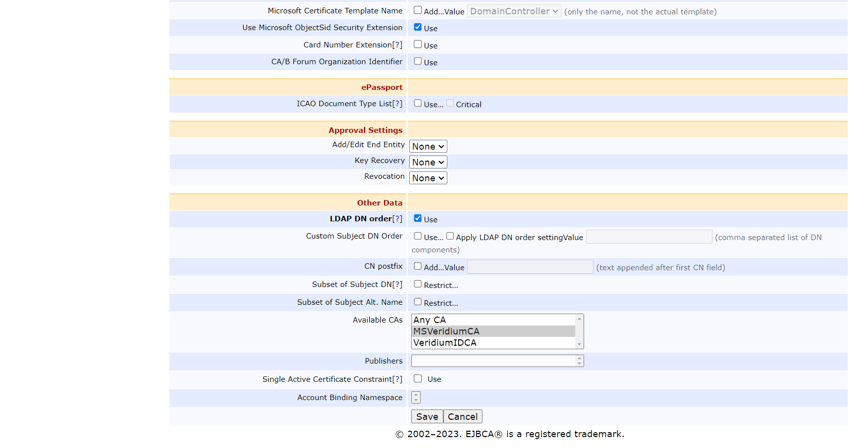
Task: Uncheck Use Microsoft ObjectSid Security Extension
Action: (418, 27)
